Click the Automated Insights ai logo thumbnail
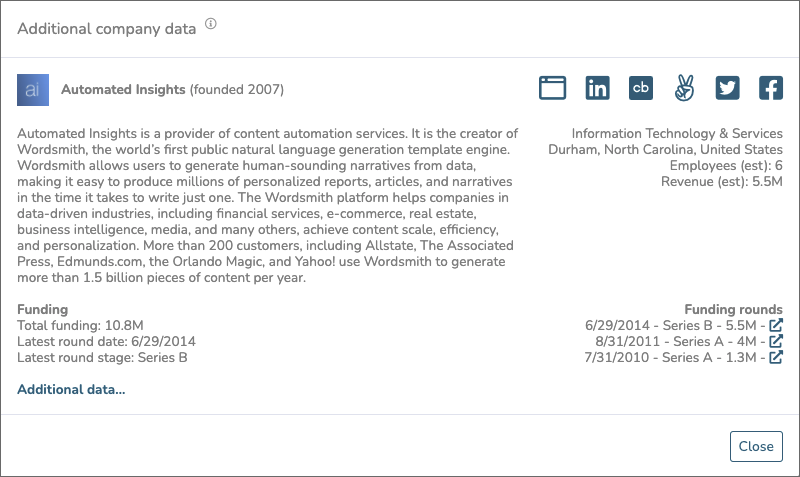This screenshot has height=477, width=800. point(33,90)
